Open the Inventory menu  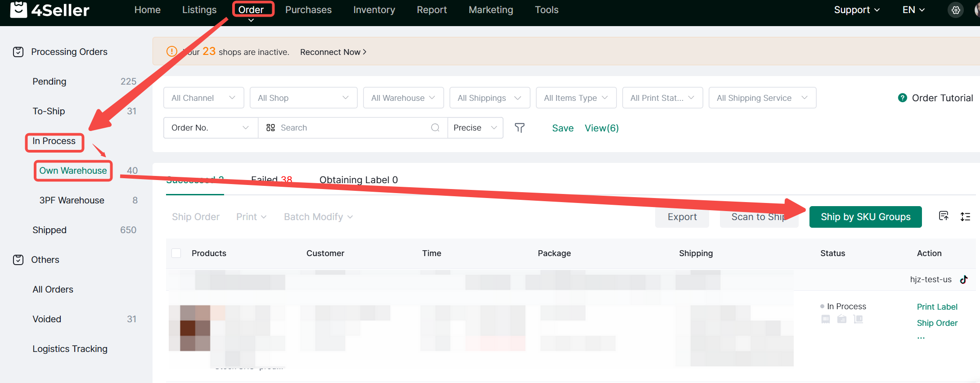[374, 10]
